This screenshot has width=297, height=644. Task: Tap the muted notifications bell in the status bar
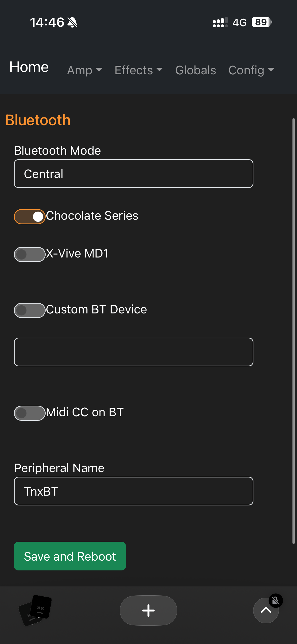click(x=72, y=22)
